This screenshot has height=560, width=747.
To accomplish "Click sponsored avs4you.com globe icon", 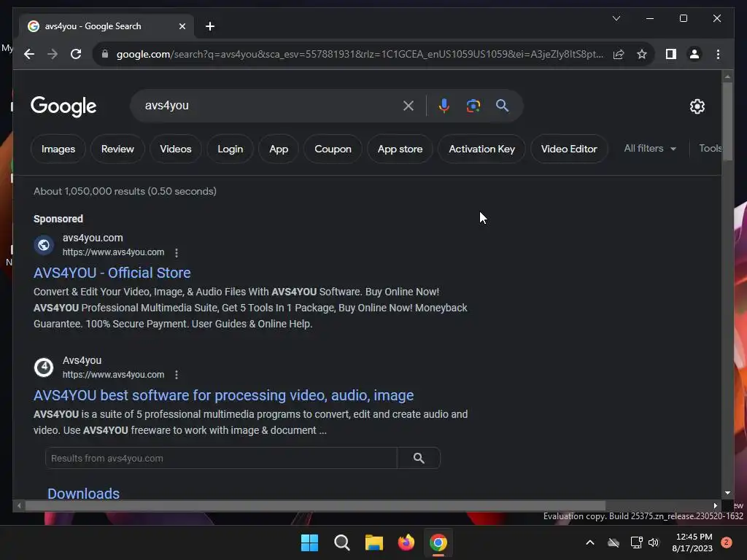I will (44, 245).
